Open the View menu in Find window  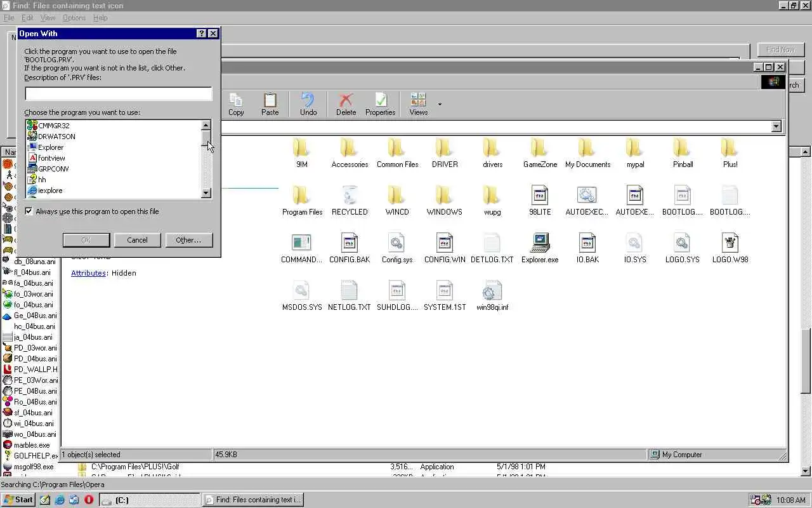pyautogui.click(x=48, y=18)
